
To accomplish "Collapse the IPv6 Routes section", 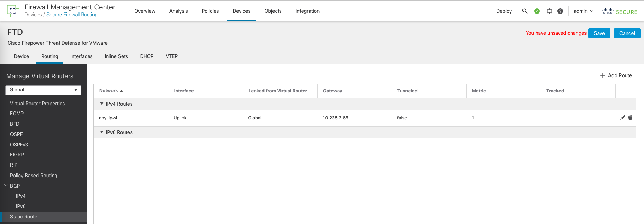I will tap(102, 132).
